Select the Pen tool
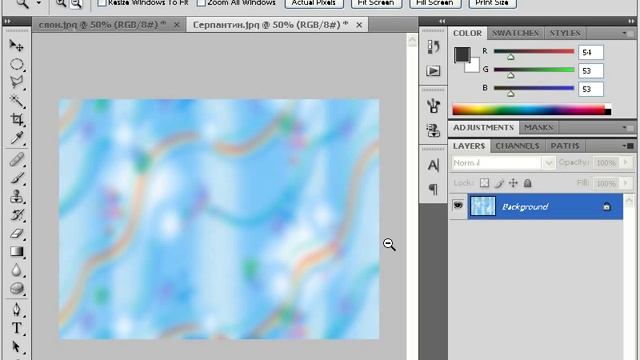 16,309
